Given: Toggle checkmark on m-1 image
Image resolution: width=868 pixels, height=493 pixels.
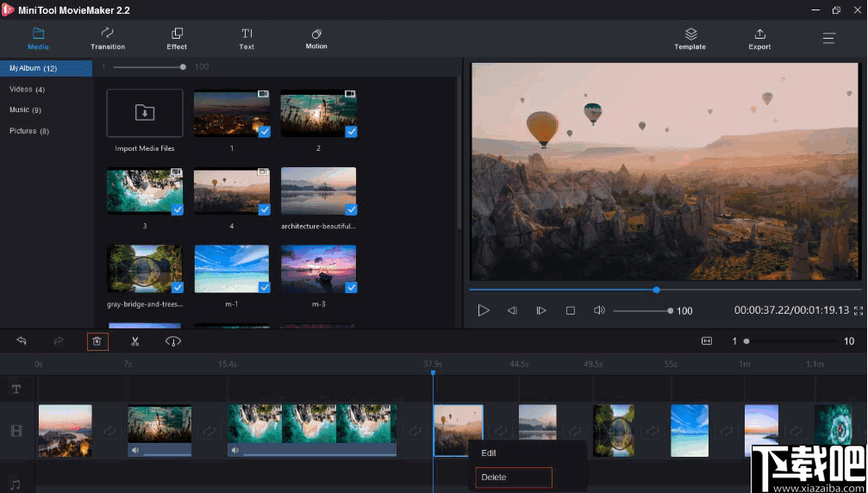Looking at the screenshot, I should point(264,288).
